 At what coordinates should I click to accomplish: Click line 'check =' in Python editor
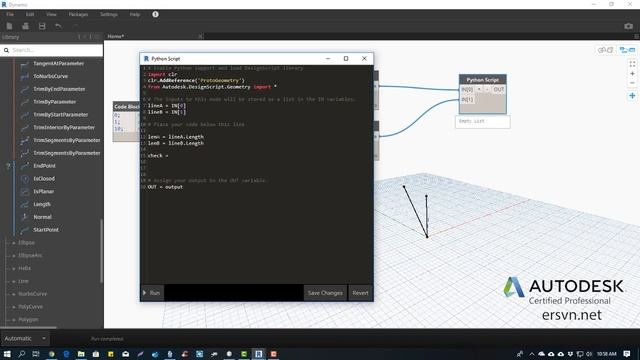[x=158, y=156]
